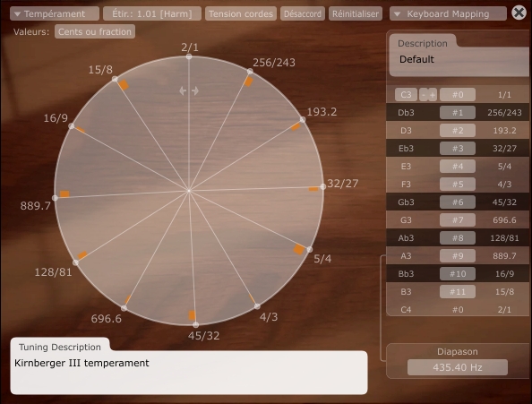Click the C3 root note button

406,95
